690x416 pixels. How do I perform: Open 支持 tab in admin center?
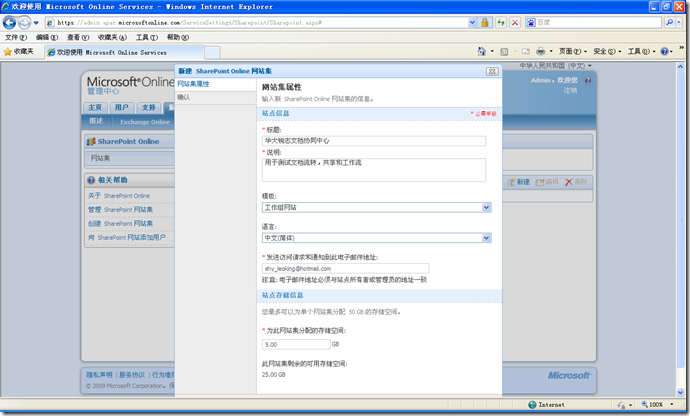pos(149,108)
